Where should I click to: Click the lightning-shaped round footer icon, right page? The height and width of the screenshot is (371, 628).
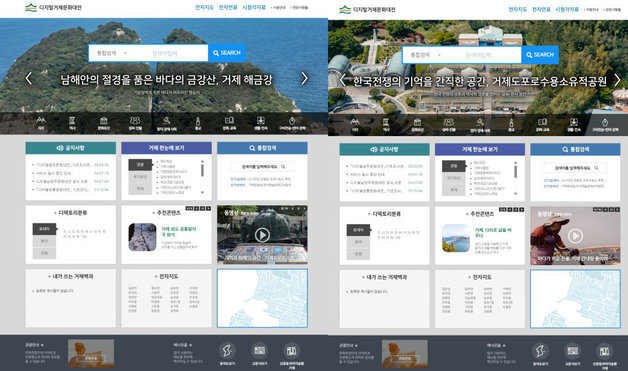pos(540,351)
